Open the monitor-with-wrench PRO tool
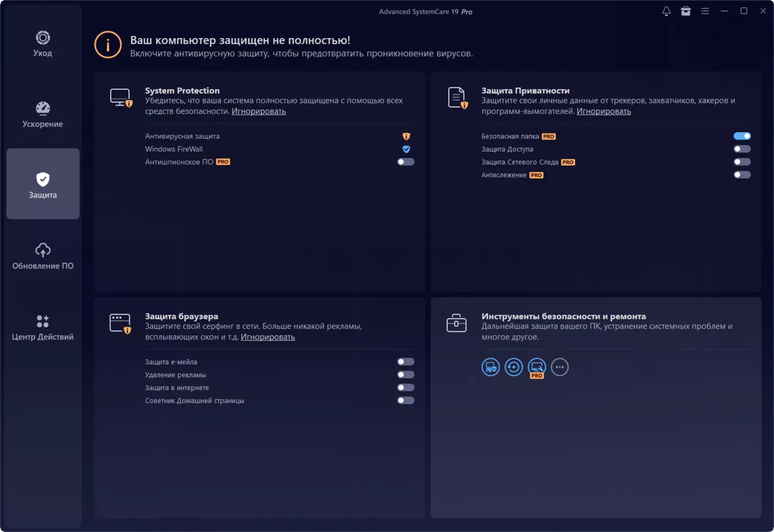 pyautogui.click(x=537, y=368)
